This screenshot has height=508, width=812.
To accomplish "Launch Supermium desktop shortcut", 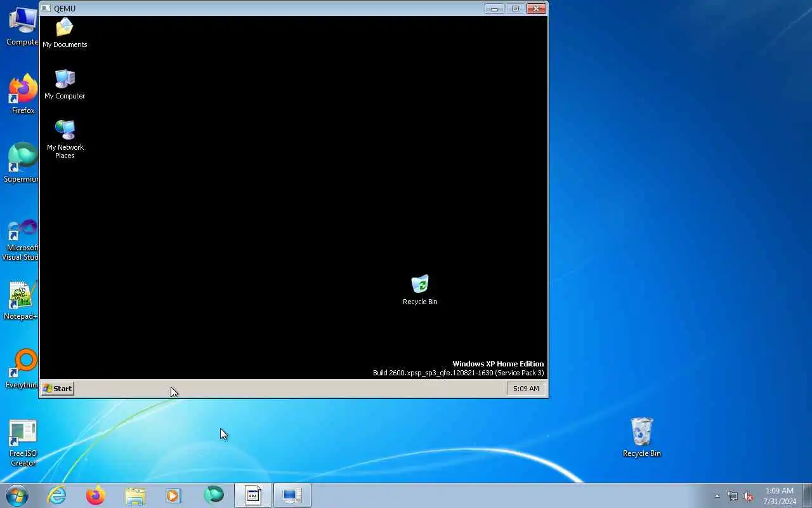I will click(x=22, y=163).
